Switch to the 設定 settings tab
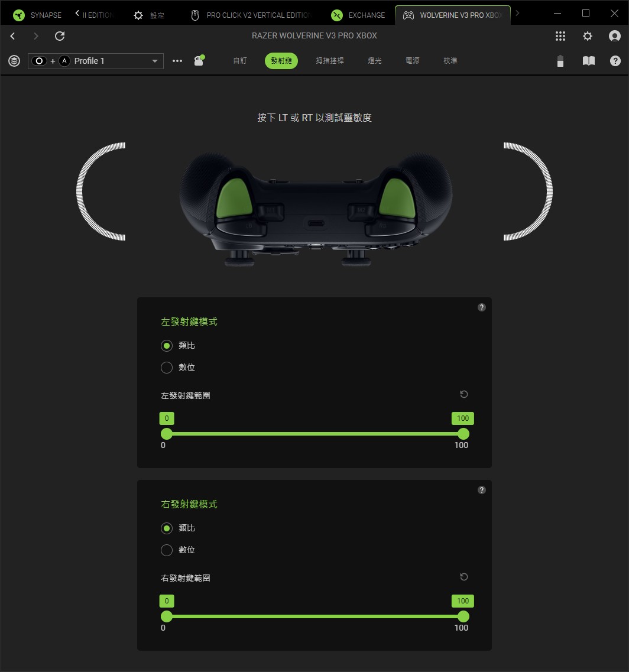 point(149,15)
